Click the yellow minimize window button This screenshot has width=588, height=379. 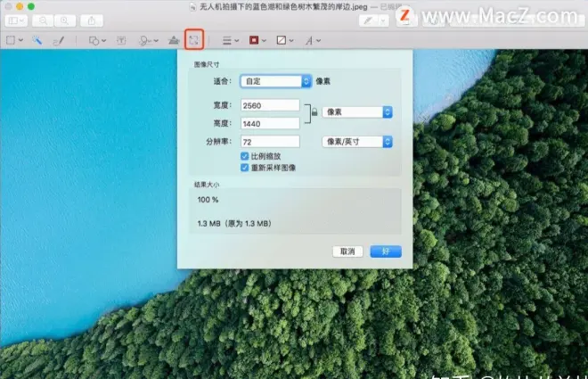(x=20, y=6)
